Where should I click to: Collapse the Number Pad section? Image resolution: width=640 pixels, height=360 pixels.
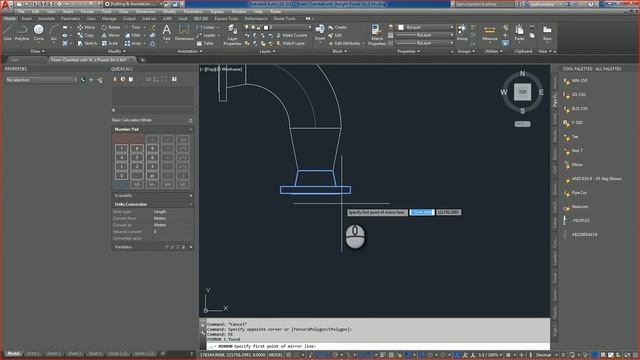(191, 129)
